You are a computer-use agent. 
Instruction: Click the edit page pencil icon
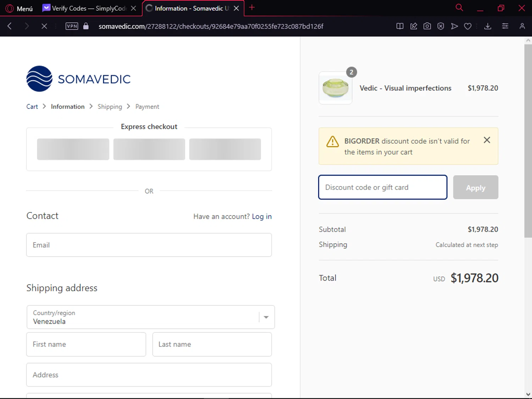[414, 26]
